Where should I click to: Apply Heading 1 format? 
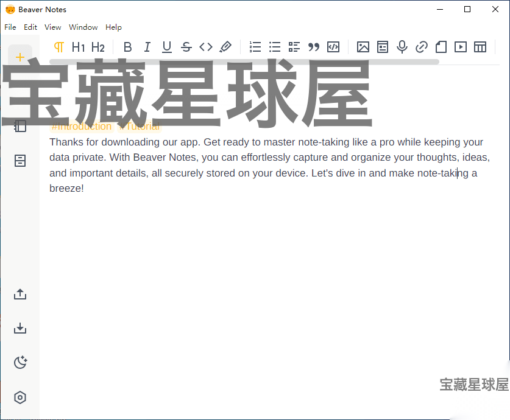(79, 47)
